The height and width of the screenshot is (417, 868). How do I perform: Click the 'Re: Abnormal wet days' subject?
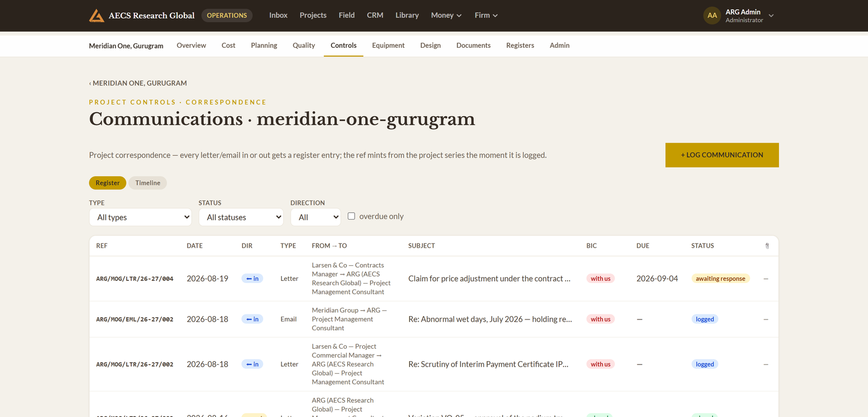(x=490, y=319)
